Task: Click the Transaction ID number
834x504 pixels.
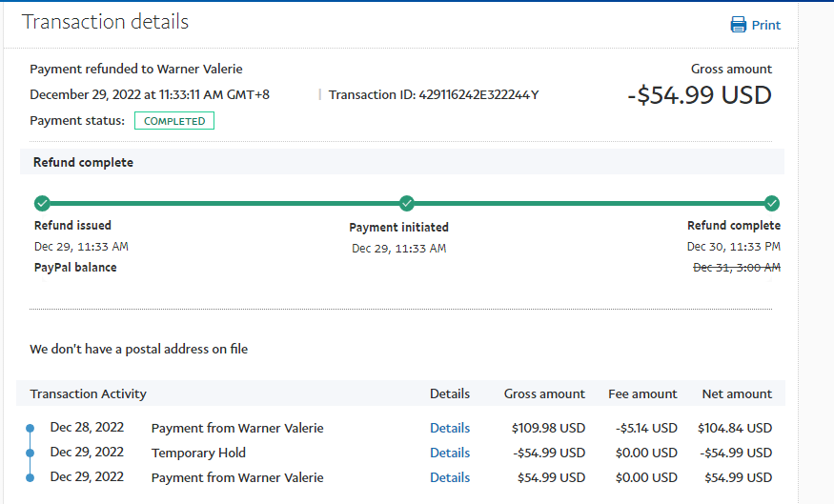Action: pyautogui.click(x=478, y=94)
